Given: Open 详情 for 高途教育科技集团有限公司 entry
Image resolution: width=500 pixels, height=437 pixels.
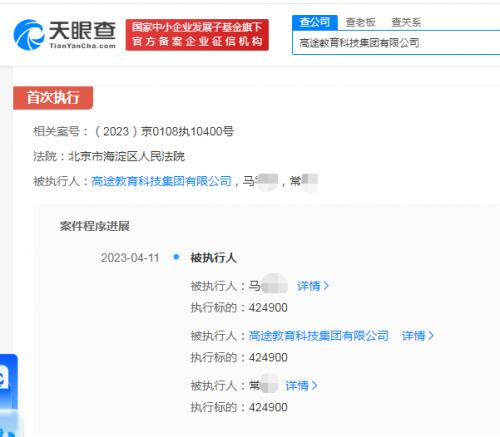Looking at the screenshot, I should pos(413,335).
